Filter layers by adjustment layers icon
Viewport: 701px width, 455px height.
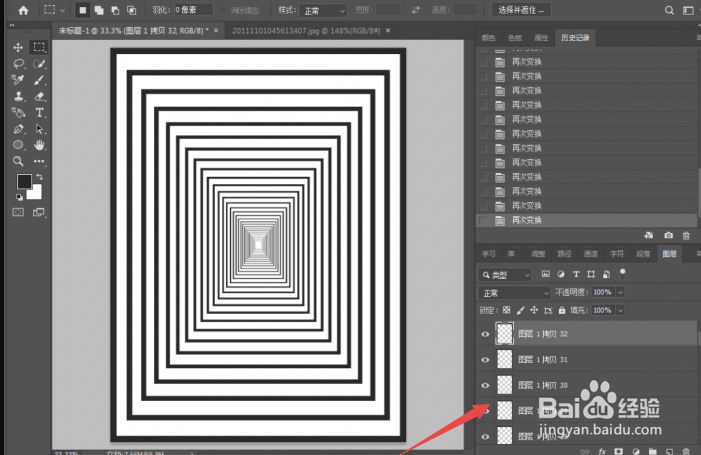(x=561, y=274)
